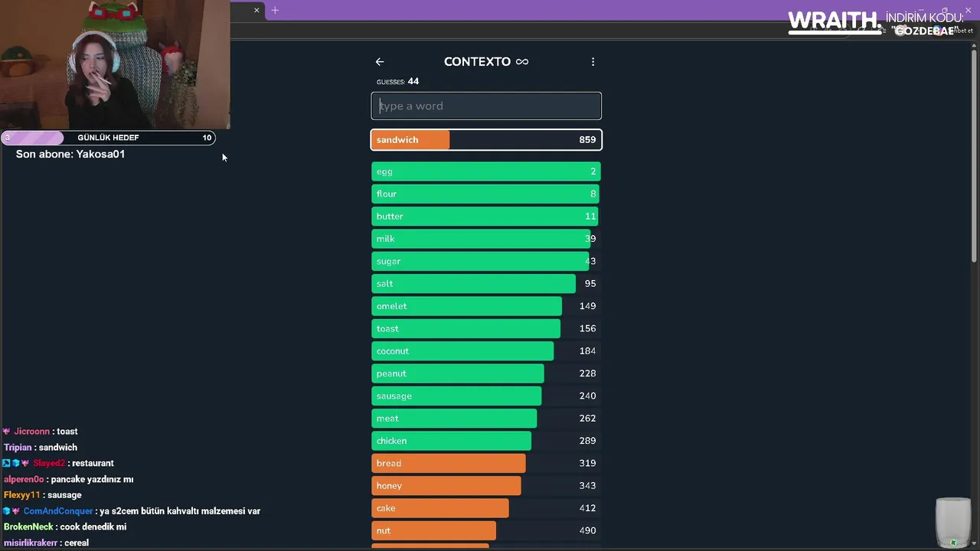Click chat username misirlikrakerr
Viewport: 980px width, 551px height.
(x=31, y=543)
